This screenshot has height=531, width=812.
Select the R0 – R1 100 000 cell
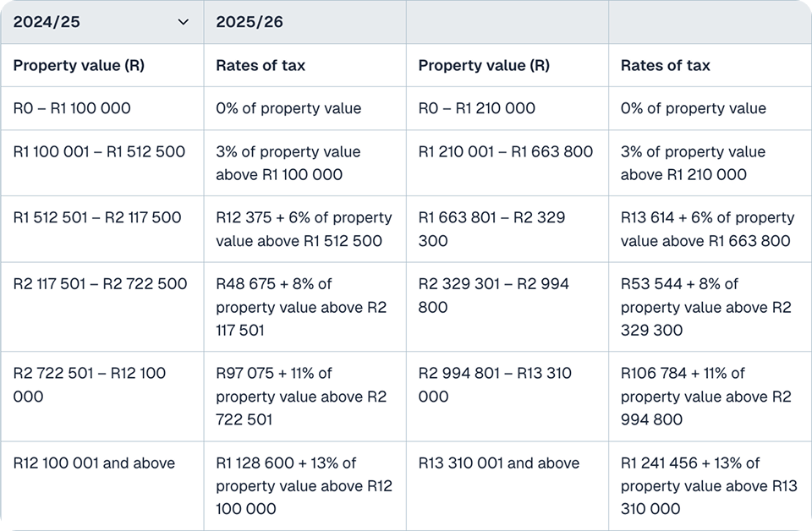pyautogui.click(x=72, y=108)
